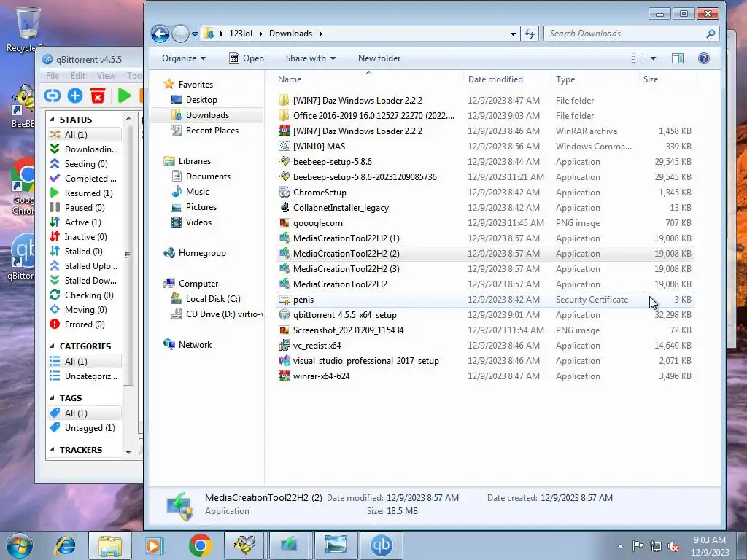Click 123lol in the address breadcrumb
The width and height of the screenshot is (747, 560).
click(241, 34)
